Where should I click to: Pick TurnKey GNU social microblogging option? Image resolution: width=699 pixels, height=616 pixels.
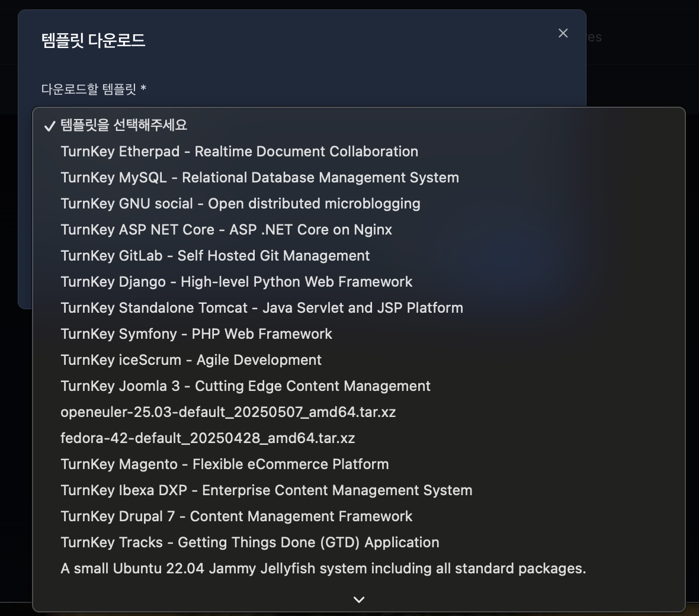(240, 204)
